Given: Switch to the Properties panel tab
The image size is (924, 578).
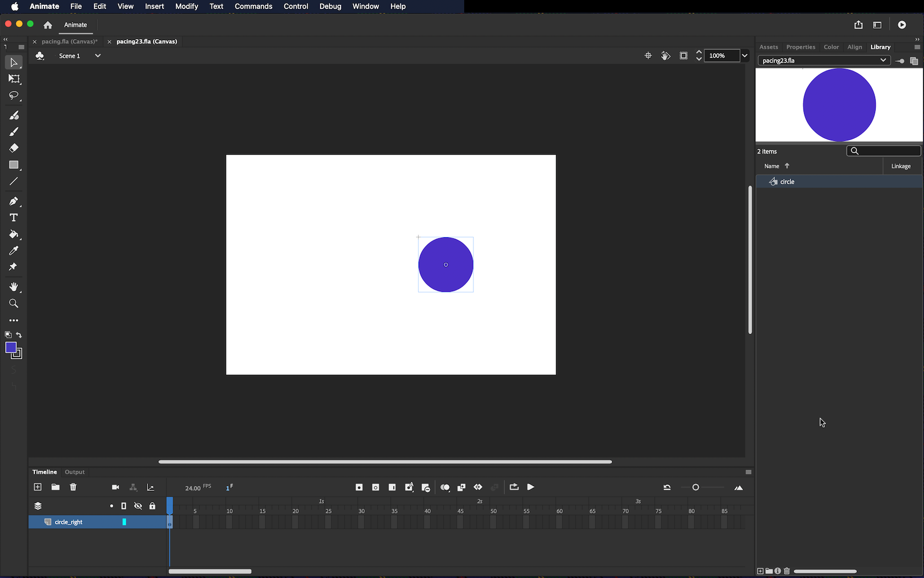Looking at the screenshot, I should [x=800, y=47].
